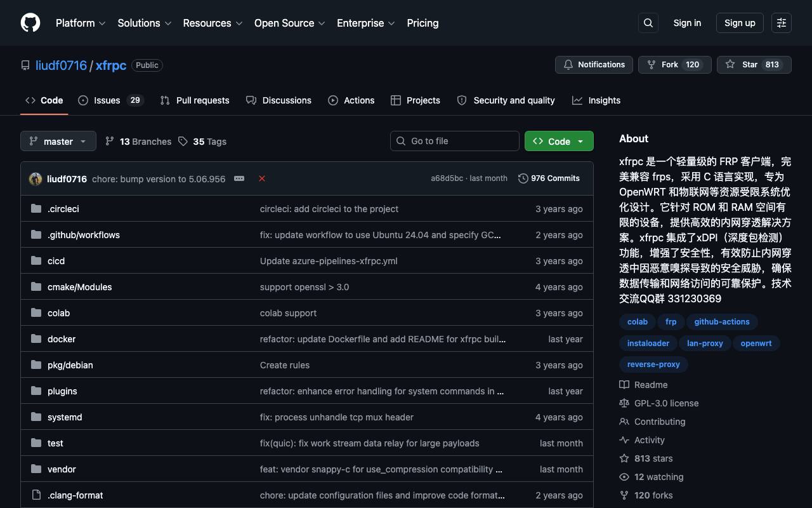This screenshot has height=508, width=812.
Task: Open the Open Source dropdown menu
Action: (290, 23)
